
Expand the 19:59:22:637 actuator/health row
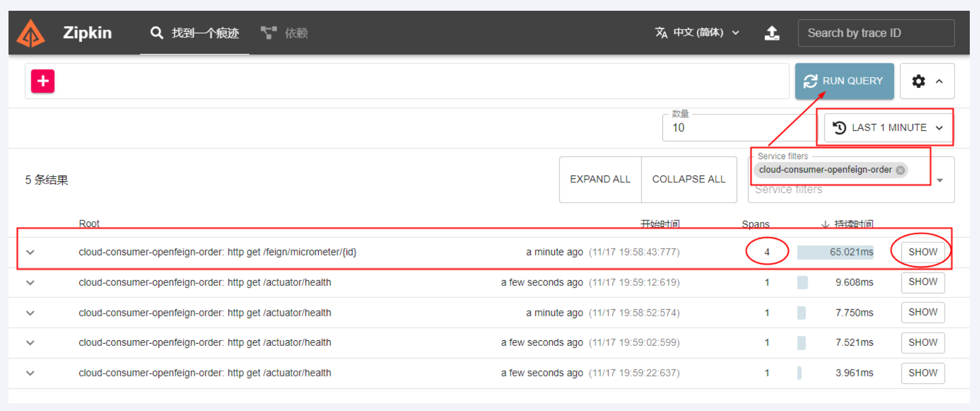31,373
